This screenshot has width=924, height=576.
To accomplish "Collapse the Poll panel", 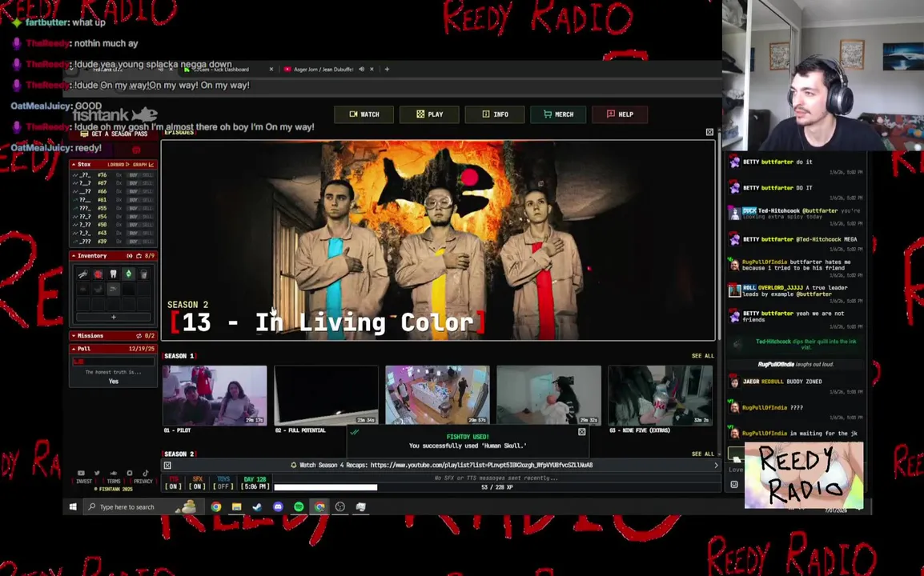I will click(74, 349).
